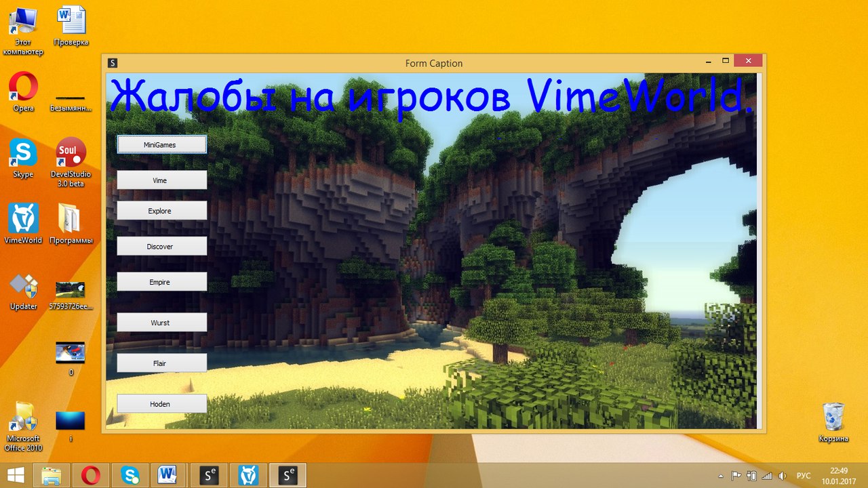
Task: Open the volume speaker tray icon
Action: [782, 476]
